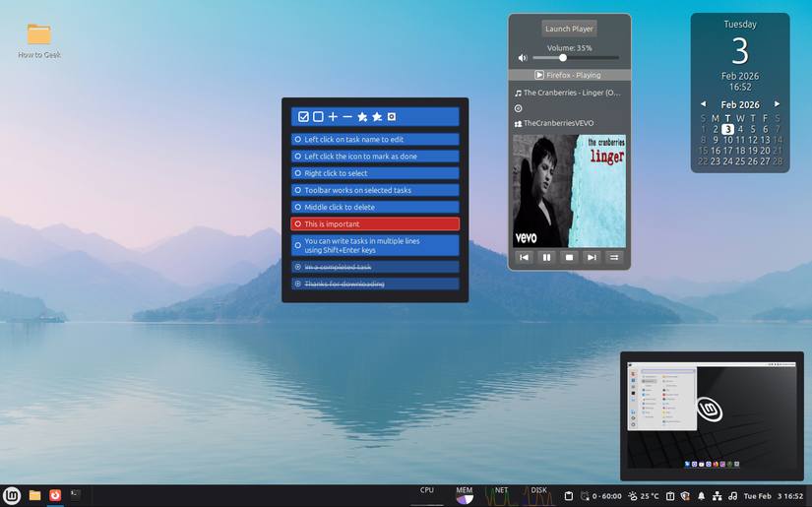Viewport: 812px width, 507px height.
Task: Click the star-minus unmark important icon
Action: point(377,116)
